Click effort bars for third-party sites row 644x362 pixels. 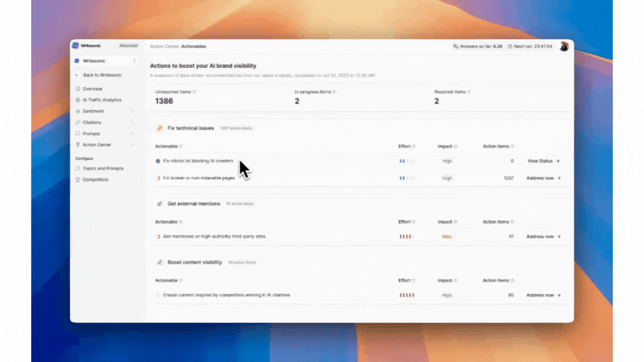tap(406, 236)
